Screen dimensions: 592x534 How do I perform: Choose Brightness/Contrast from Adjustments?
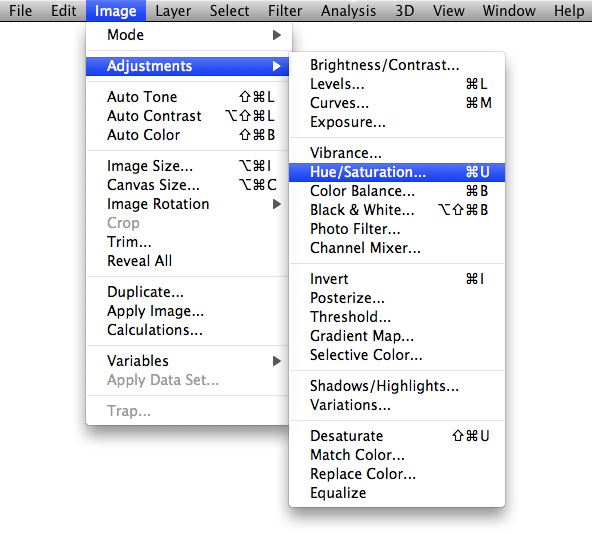pyautogui.click(x=397, y=65)
